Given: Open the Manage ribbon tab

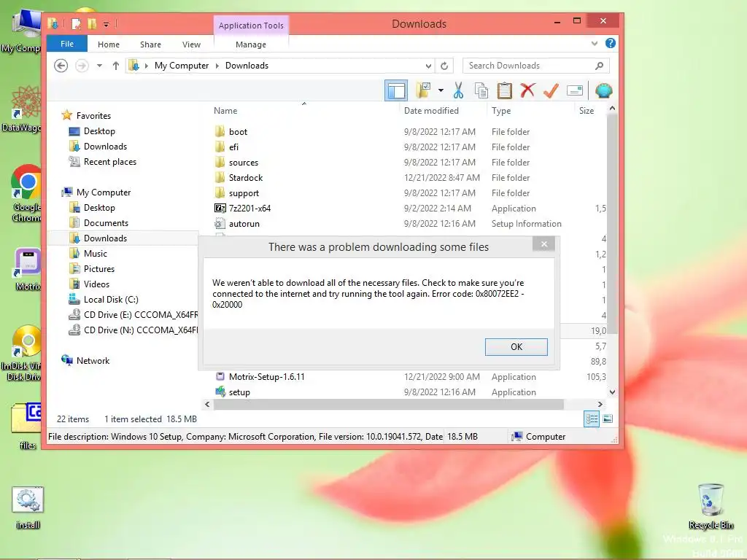Looking at the screenshot, I should coord(251,44).
